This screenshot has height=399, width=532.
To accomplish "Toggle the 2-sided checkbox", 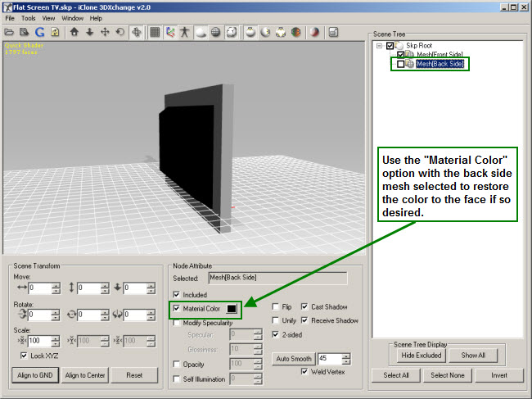I will click(x=276, y=334).
